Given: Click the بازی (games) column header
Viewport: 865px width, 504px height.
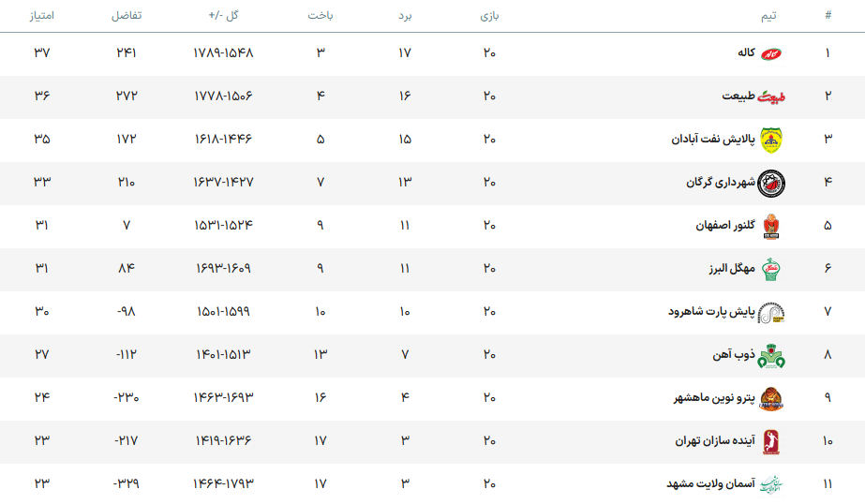Looking at the screenshot, I should pos(489,16).
